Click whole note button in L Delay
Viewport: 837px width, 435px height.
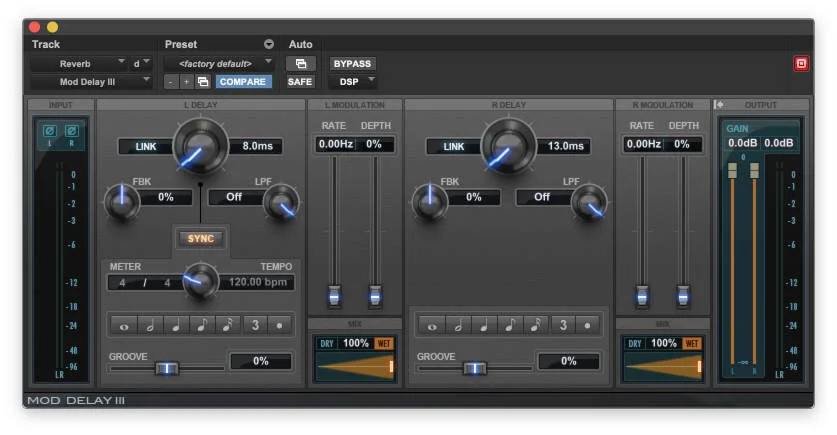[124, 325]
